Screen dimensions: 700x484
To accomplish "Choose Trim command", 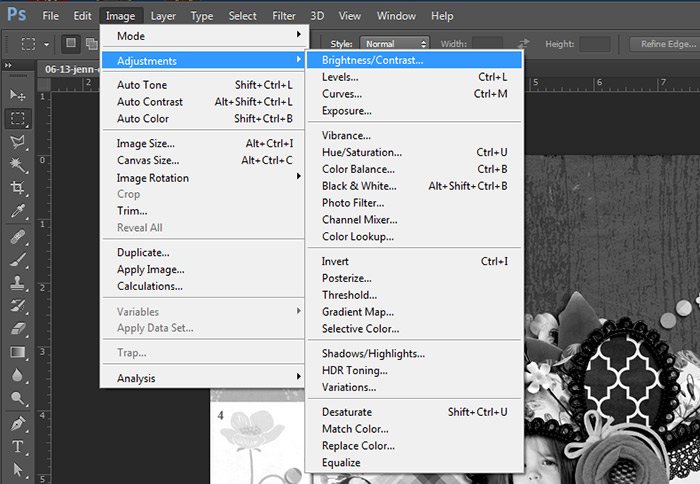I will (205, 210).
